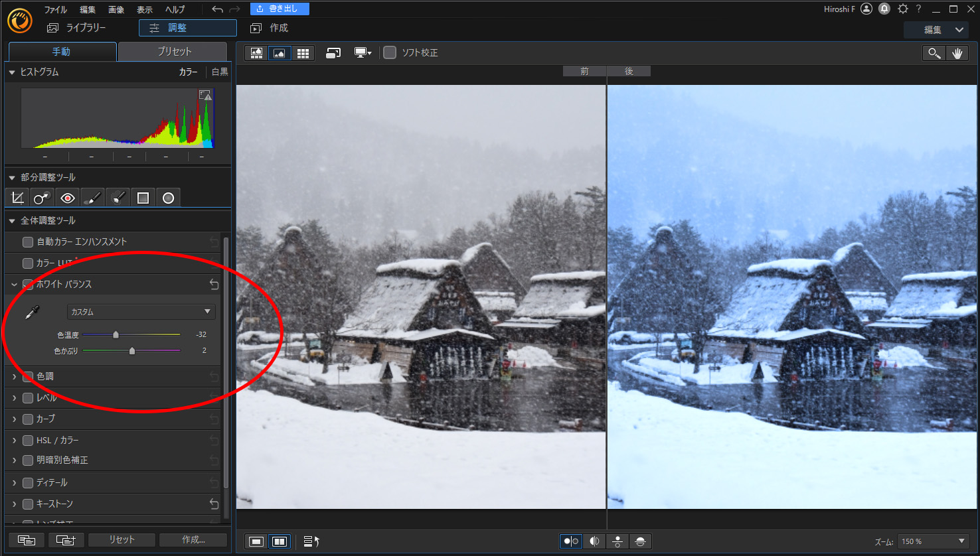The height and width of the screenshot is (556, 980).
Task: Open the user account icon
Action: (x=866, y=9)
